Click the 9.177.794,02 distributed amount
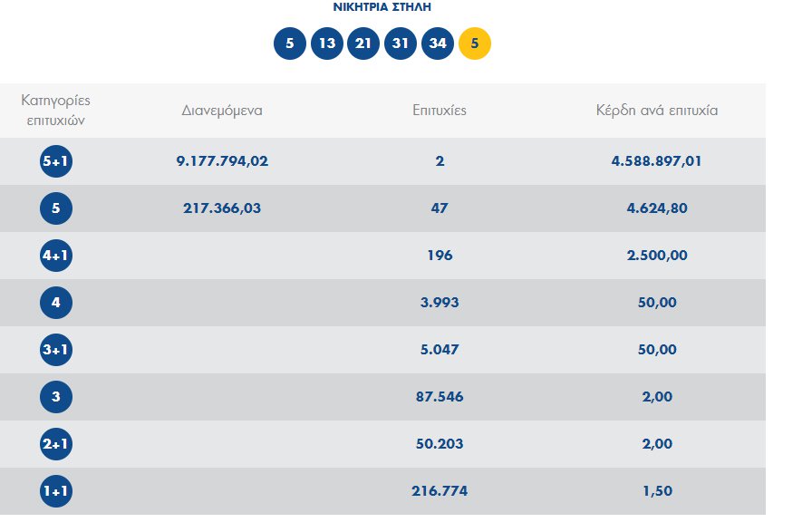 [222, 161]
